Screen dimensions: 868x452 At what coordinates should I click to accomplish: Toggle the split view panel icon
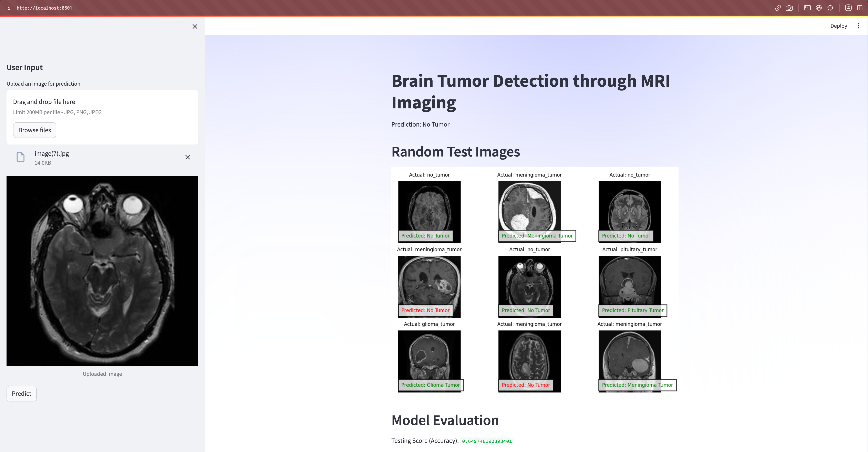860,8
